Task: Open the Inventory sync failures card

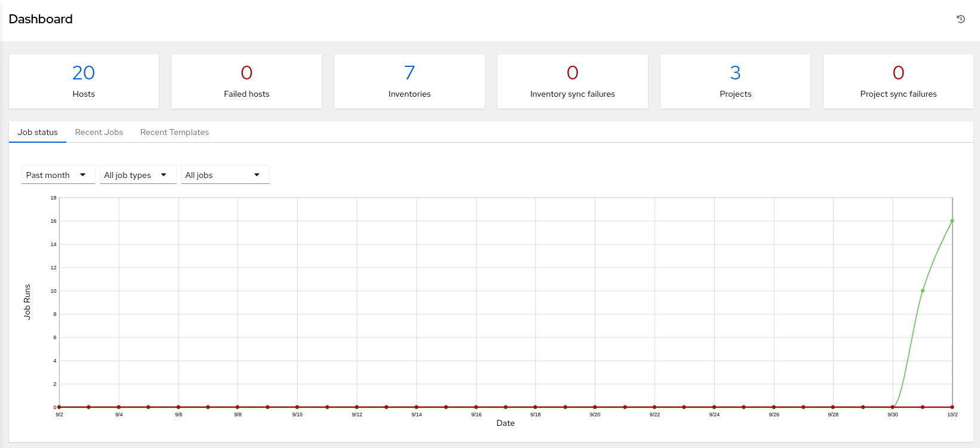Action: (x=573, y=82)
